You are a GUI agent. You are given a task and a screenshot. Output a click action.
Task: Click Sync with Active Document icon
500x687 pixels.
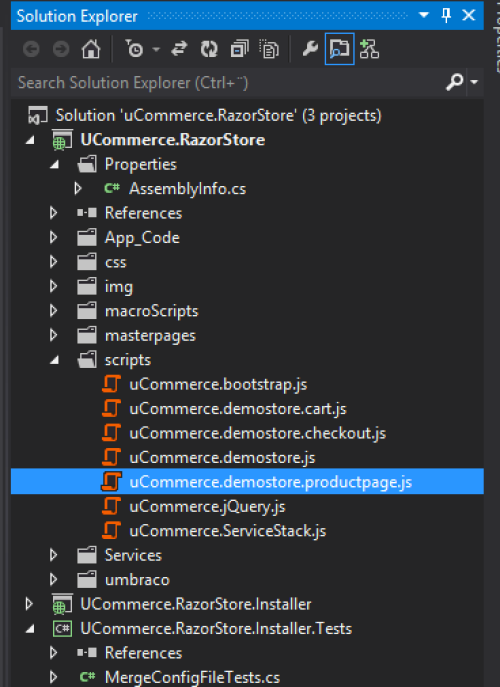179,49
